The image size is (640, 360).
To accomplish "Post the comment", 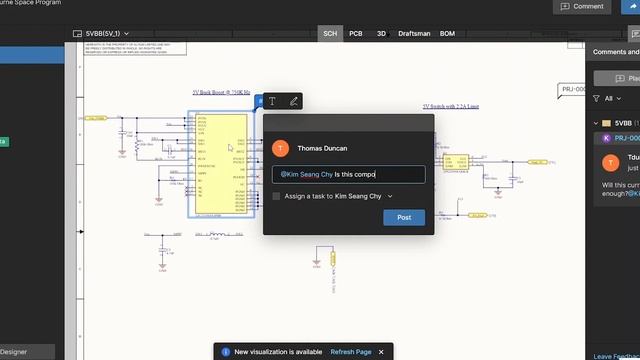I will point(404,218).
